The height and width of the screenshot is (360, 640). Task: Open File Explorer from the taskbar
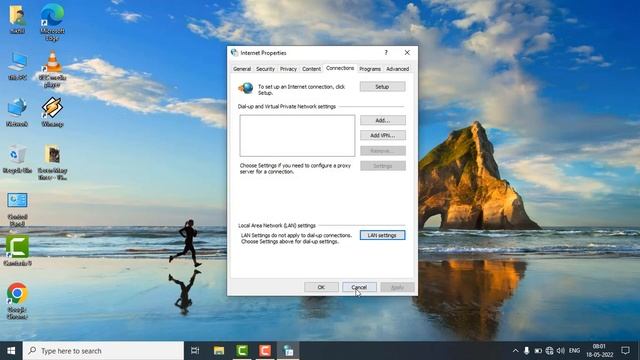219,351
